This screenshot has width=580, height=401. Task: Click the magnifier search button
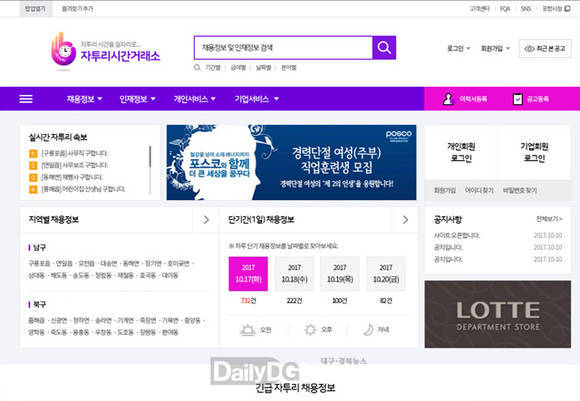tap(384, 48)
